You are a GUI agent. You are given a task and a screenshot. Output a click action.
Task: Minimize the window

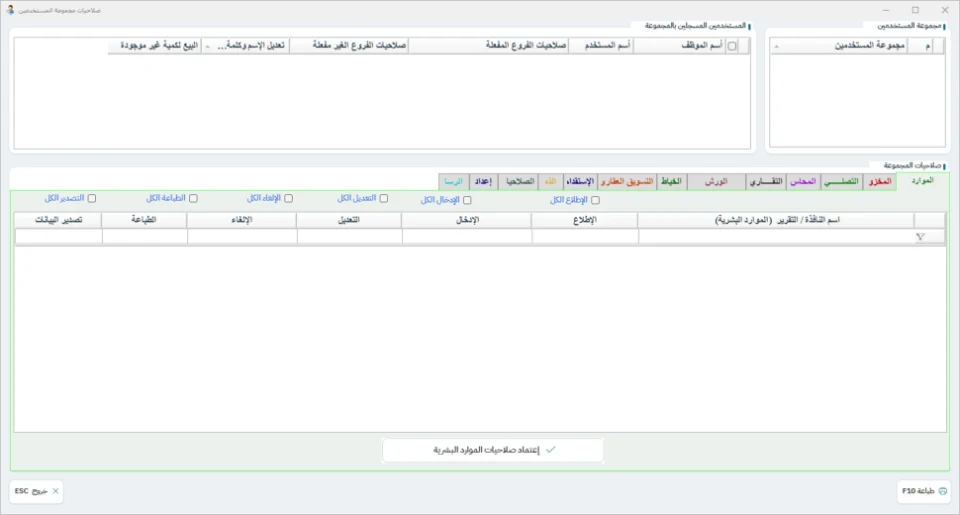tap(885, 10)
